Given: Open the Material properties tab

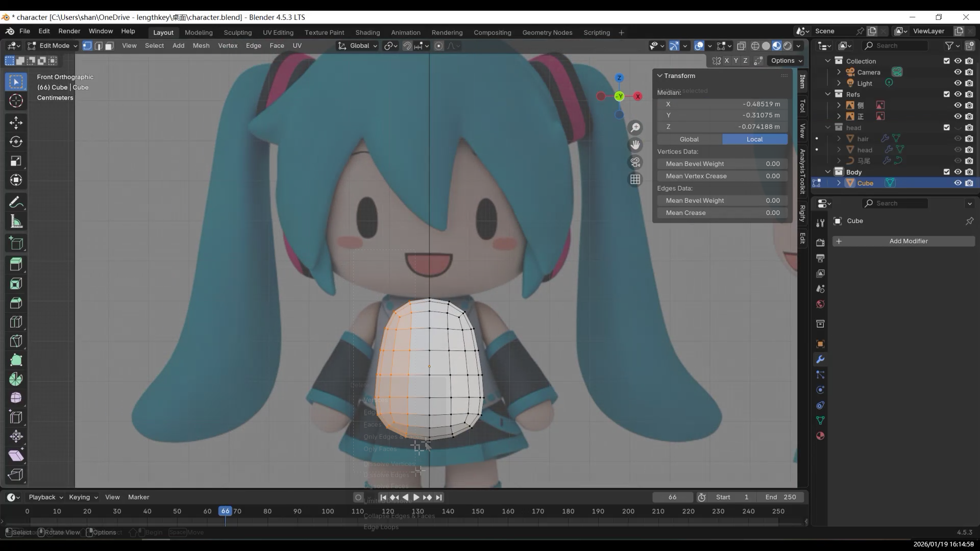Looking at the screenshot, I should pos(820,436).
